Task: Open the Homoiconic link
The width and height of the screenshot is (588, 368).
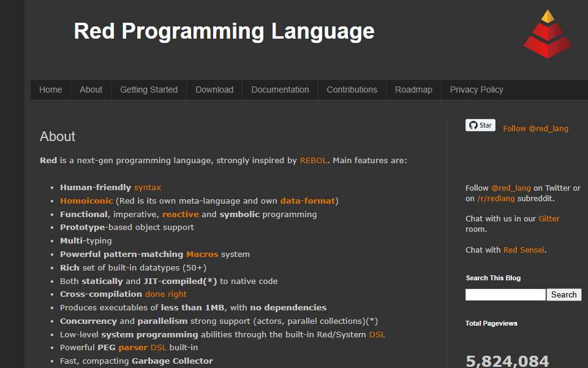Action: pos(86,201)
